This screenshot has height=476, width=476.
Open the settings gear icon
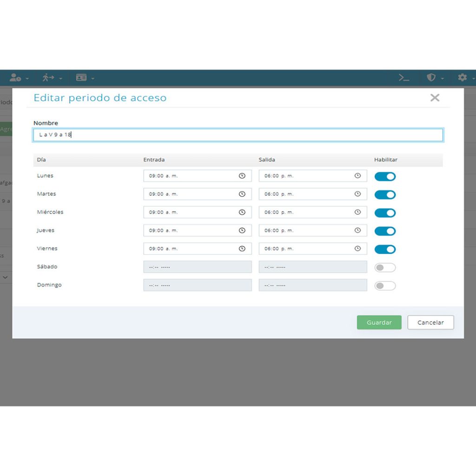[x=463, y=78]
